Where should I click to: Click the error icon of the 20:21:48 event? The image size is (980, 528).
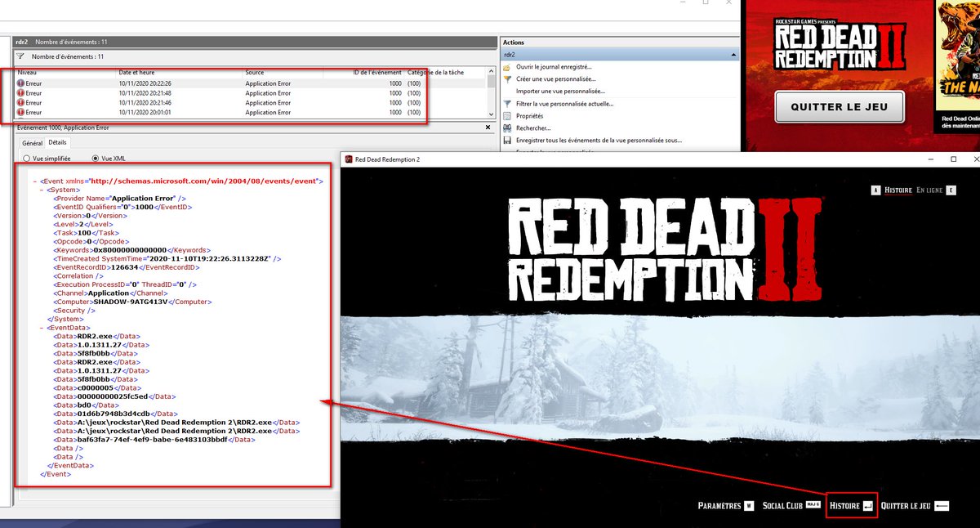[x=20, y=93]
